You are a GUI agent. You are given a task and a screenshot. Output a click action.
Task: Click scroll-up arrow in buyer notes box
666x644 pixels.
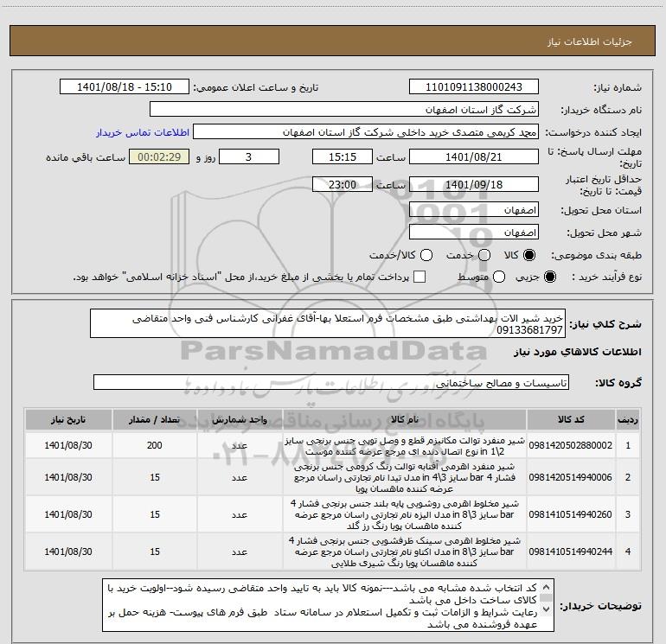[547, 587]
